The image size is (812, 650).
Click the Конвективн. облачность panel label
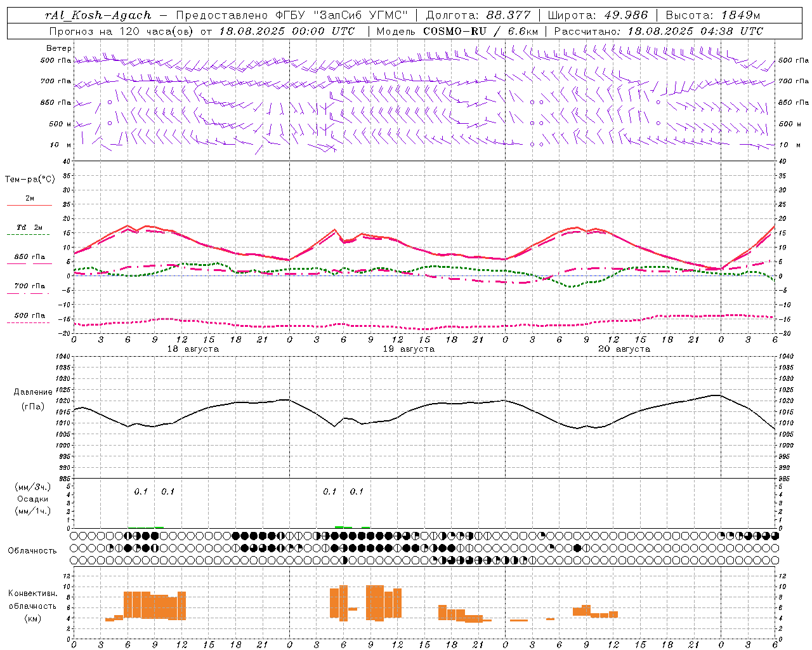pos(33,600)
